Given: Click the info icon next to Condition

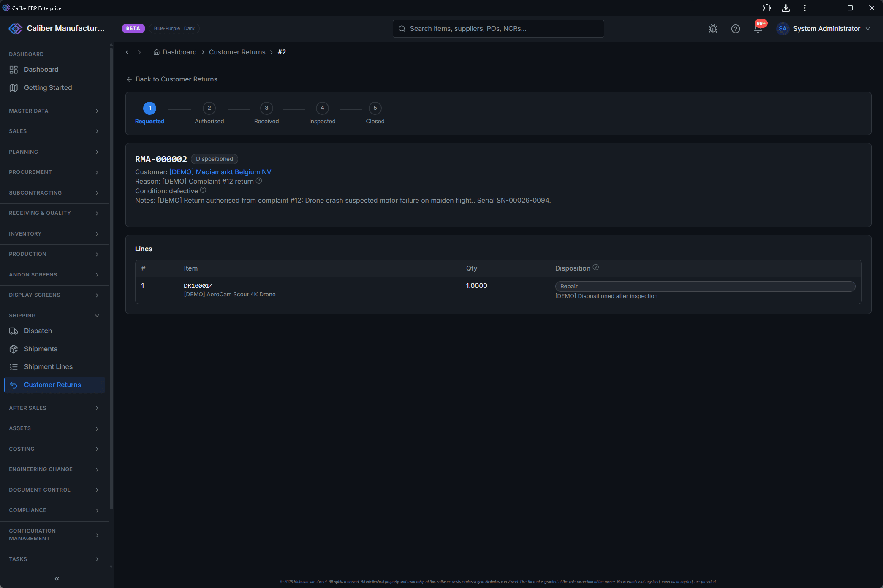Looking at the screenshot, I should [203, 190].
